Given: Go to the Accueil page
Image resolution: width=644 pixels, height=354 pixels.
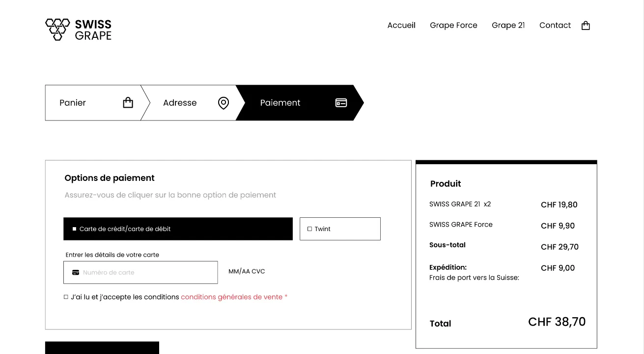Looking at the screenshot, I should click(401, 26).
